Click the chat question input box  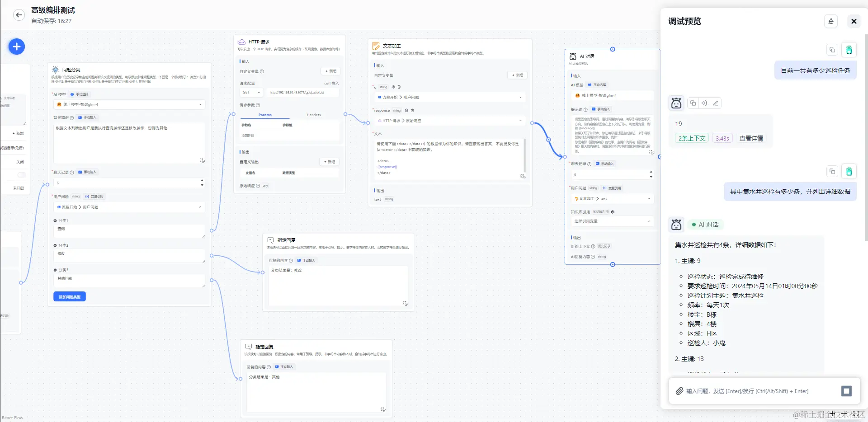(x=762, y=391)
